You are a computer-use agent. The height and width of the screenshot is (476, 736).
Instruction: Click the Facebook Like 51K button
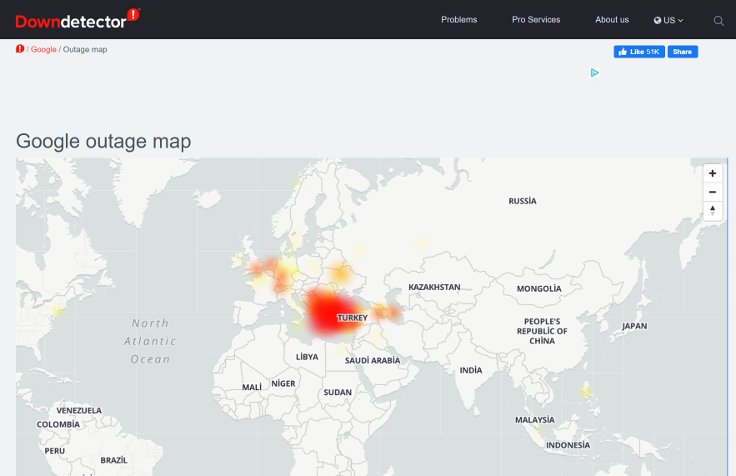point(639,52)
